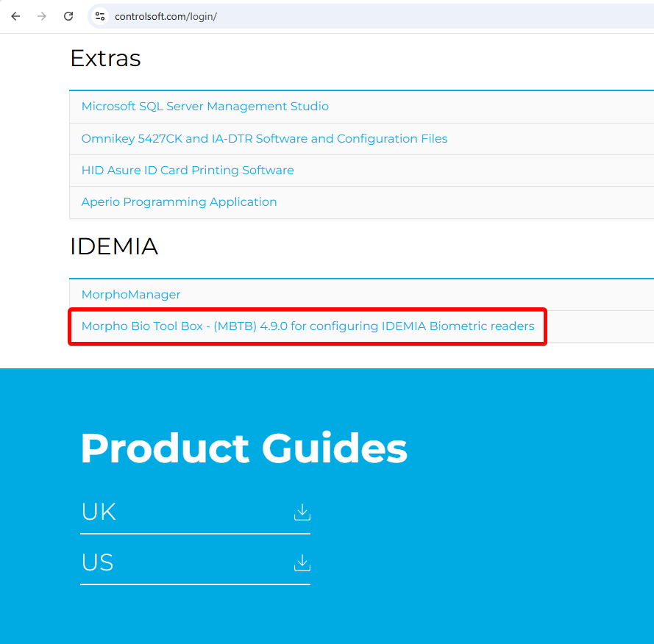Screen dimensions: 654x644
Task: Open the MorphoManager download link
Action: (x=131, y=294)
